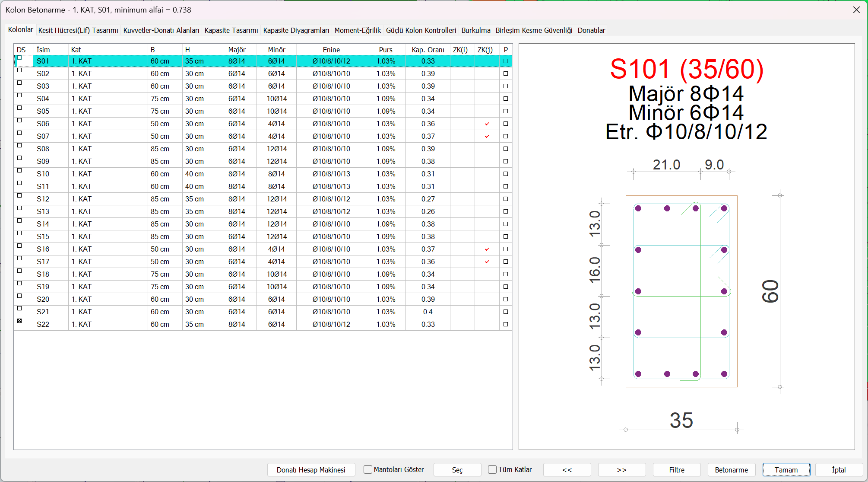Open the Kapasite Tasarımı tab

click(231, 30)
